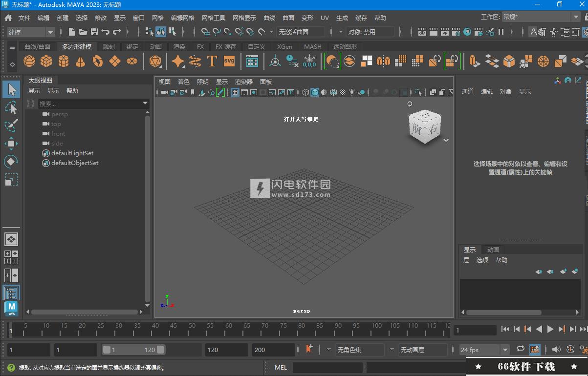Select the Select tool arrow in the toolbox
Viewport: 588px width, 376px height.
11,89
